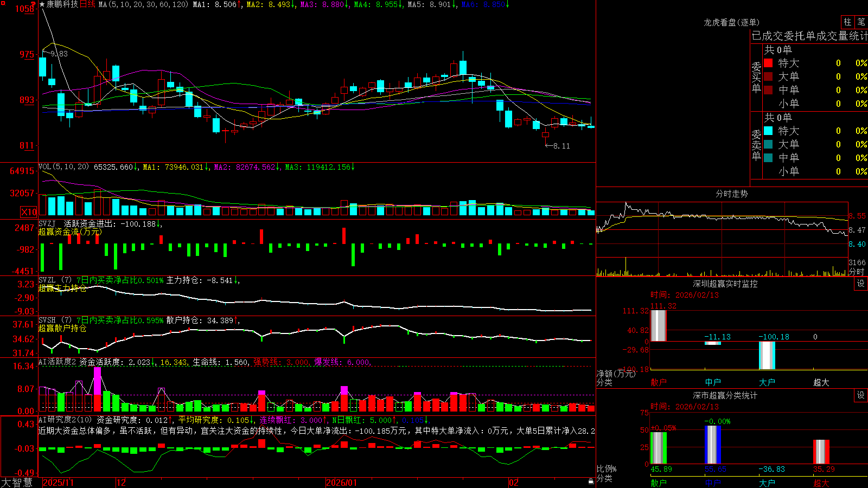Click cyan 特大 swatch in 委卖单
The width and height of the screenshot is (868, 488).
768,131
